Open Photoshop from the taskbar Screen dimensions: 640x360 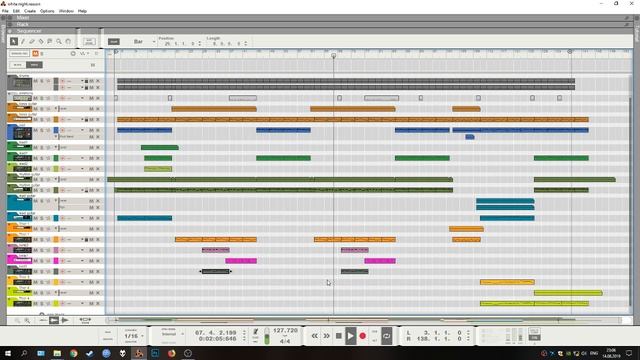(x=155, y=353)
